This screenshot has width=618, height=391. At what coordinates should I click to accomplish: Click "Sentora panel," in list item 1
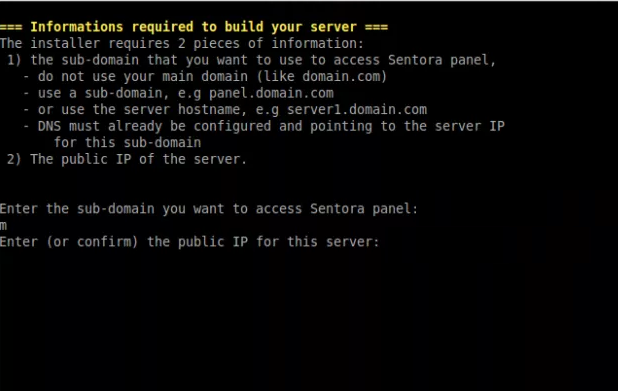(442, 60)
